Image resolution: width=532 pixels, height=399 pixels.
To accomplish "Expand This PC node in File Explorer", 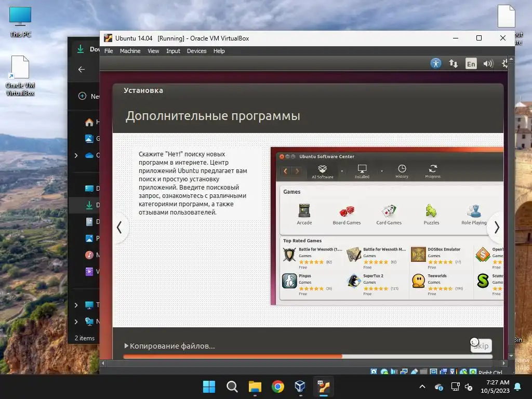I will pos(76,305).
